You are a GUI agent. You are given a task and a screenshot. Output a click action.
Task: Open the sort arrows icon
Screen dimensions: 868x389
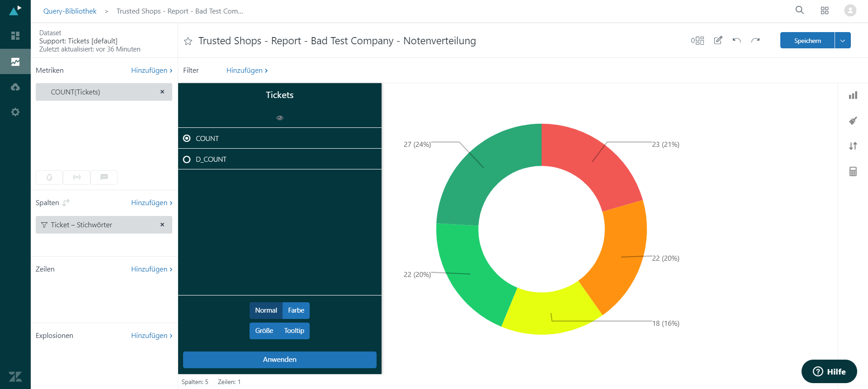[x=853, y=146]
